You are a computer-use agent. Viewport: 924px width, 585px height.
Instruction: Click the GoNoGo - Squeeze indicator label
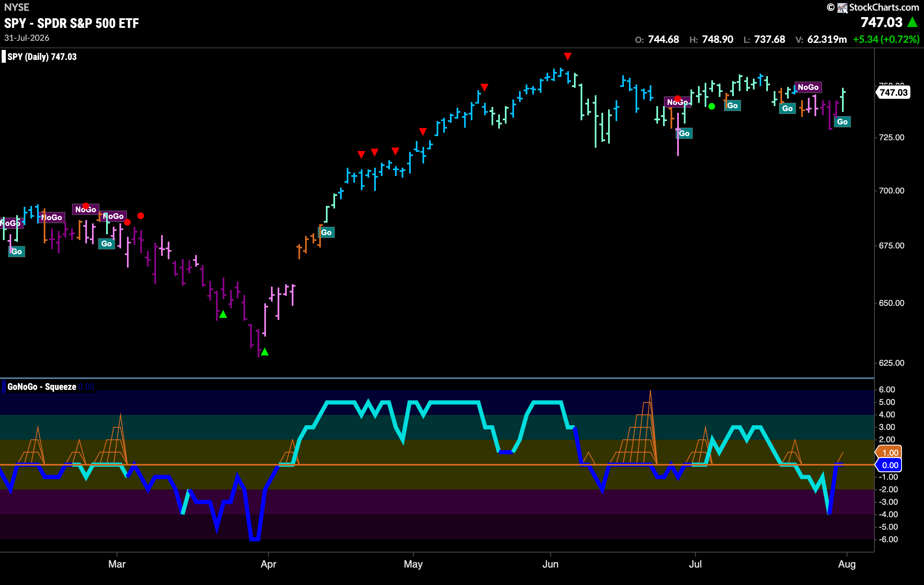[x=42, y=387]
